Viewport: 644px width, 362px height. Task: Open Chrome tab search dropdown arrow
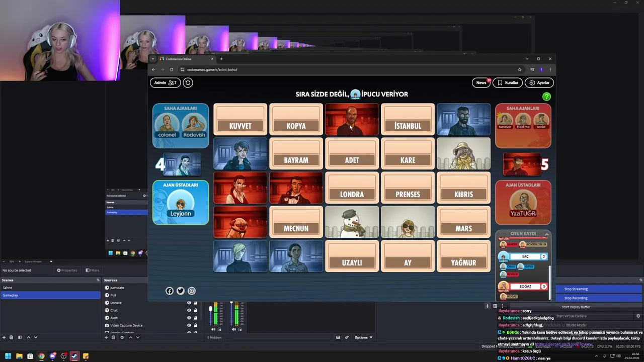tap(153, 59)
